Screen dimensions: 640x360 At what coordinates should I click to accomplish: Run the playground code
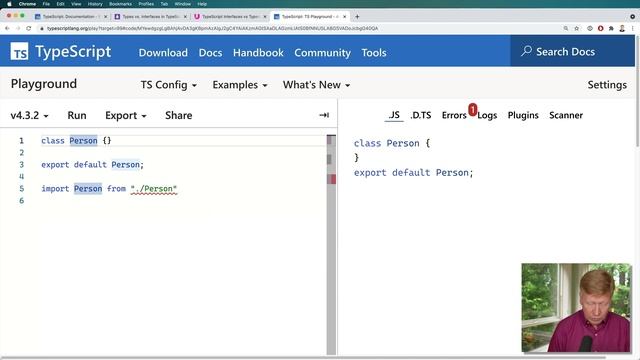77,116
